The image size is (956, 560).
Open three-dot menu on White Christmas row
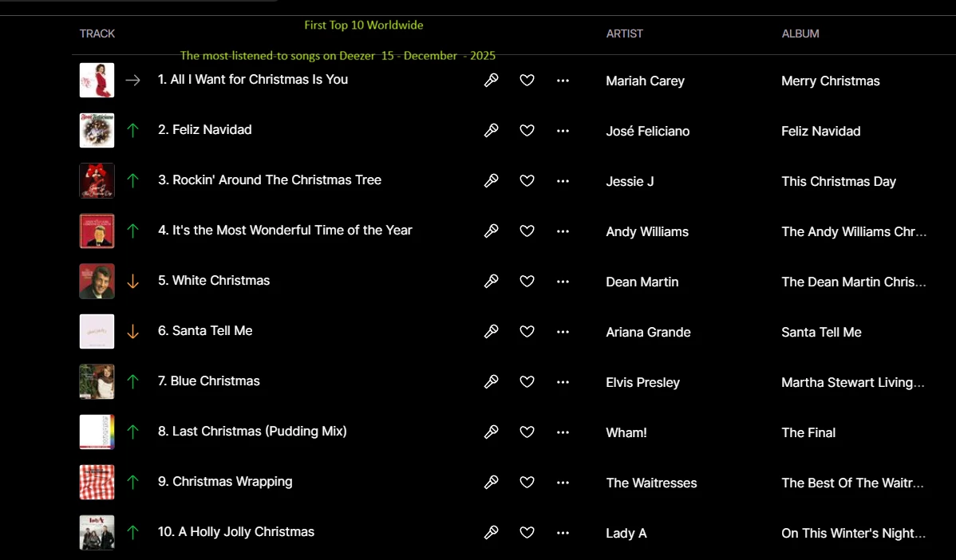[x=563, y=282]
